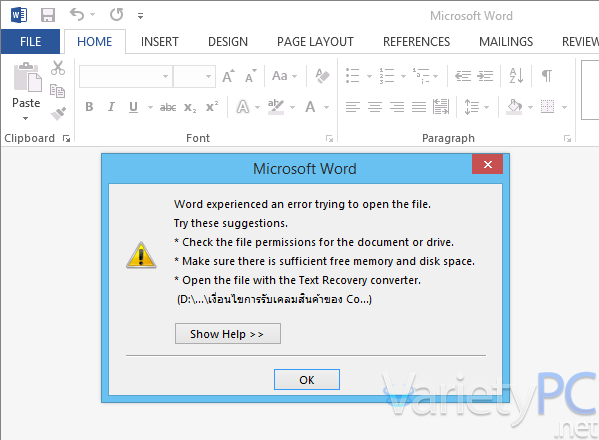Click the Thai Distributed alignment icon
This screenshot has width=599, height=440.
[441, 107]
